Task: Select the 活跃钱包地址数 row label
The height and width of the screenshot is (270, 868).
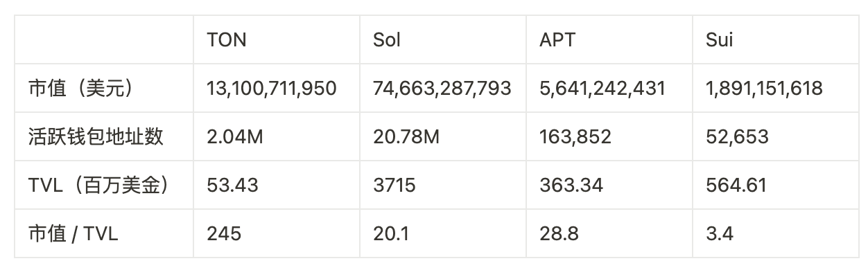Action: coord(96,136)
